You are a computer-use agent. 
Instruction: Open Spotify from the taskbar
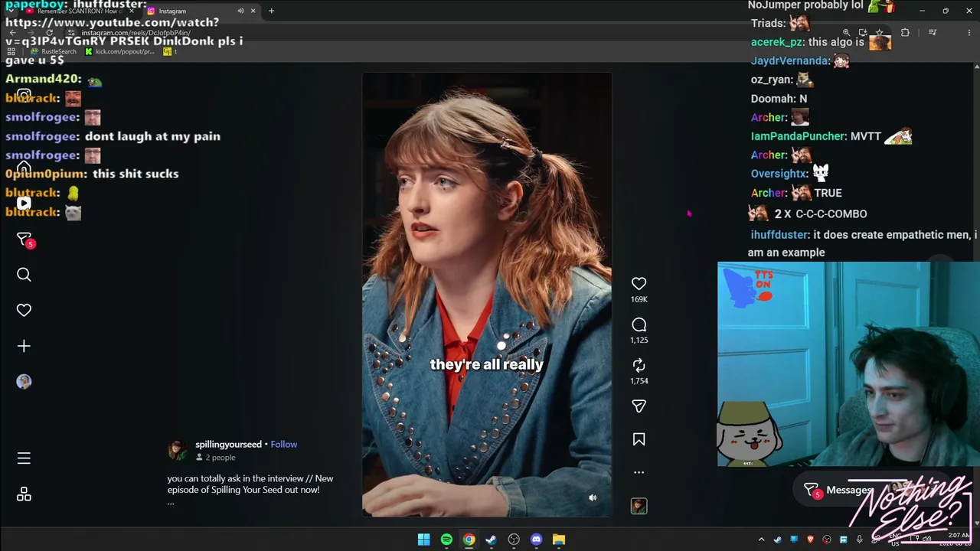446,540
